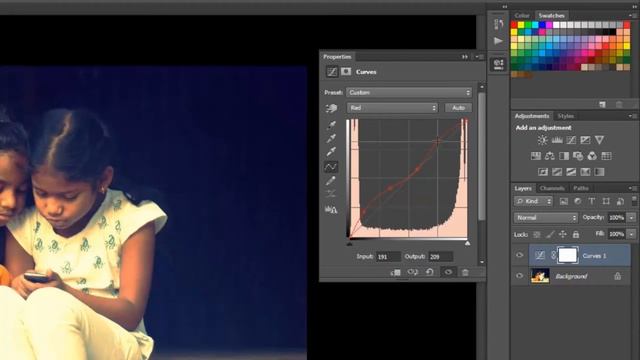The image size is (640, 360).
Task: Select the Masks icon in Properties header
Action: (x=346, y=72)
